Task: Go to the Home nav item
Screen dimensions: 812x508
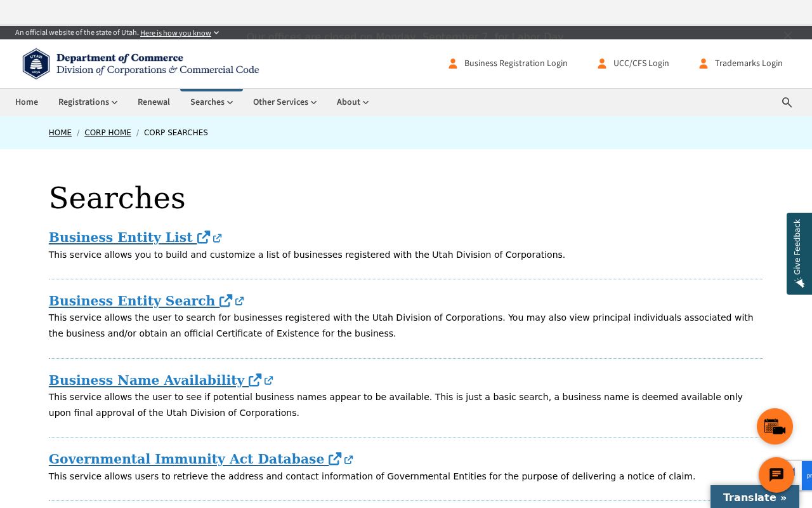Action: 27,102
